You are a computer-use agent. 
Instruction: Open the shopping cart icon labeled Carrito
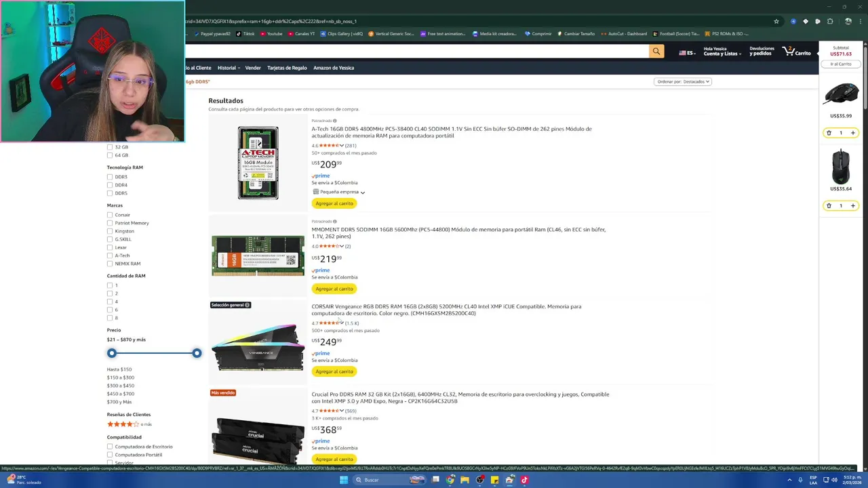click(797, 52)
